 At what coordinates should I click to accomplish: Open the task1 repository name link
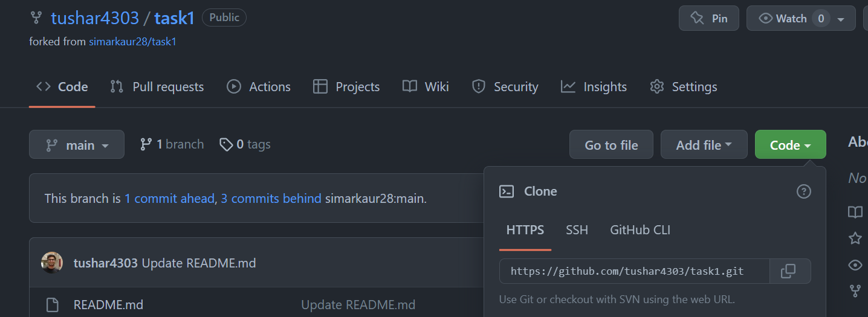point(175,18)
